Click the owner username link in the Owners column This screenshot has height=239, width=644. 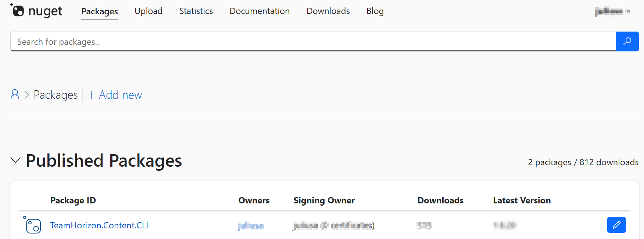tap(251, 226)
